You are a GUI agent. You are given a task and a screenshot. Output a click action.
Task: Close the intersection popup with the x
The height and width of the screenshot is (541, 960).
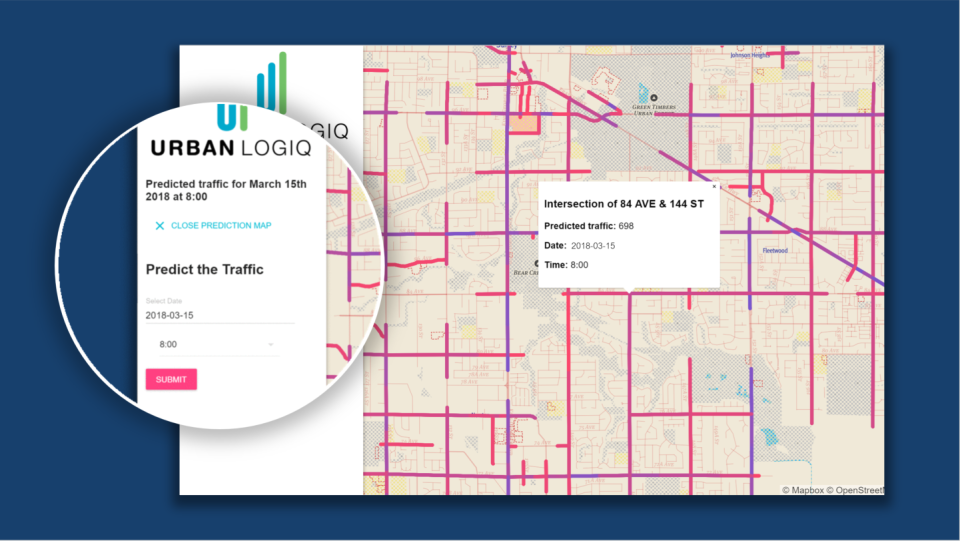point(714,187)
